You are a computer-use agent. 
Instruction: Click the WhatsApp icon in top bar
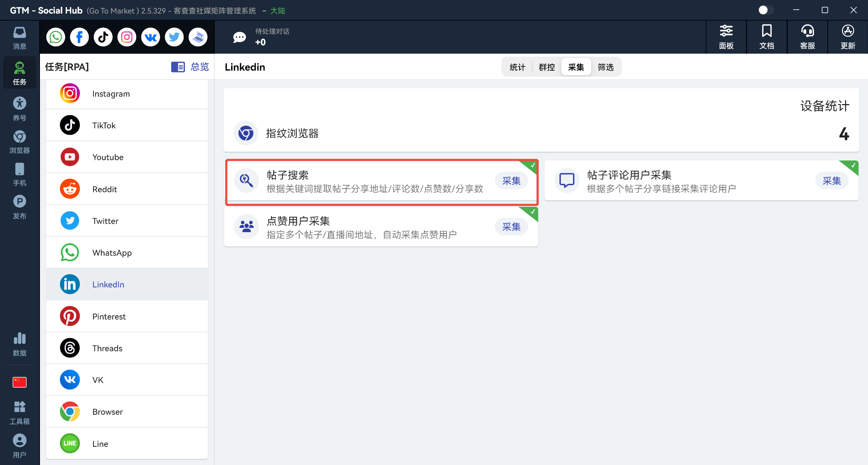click(x=56, y=37)
